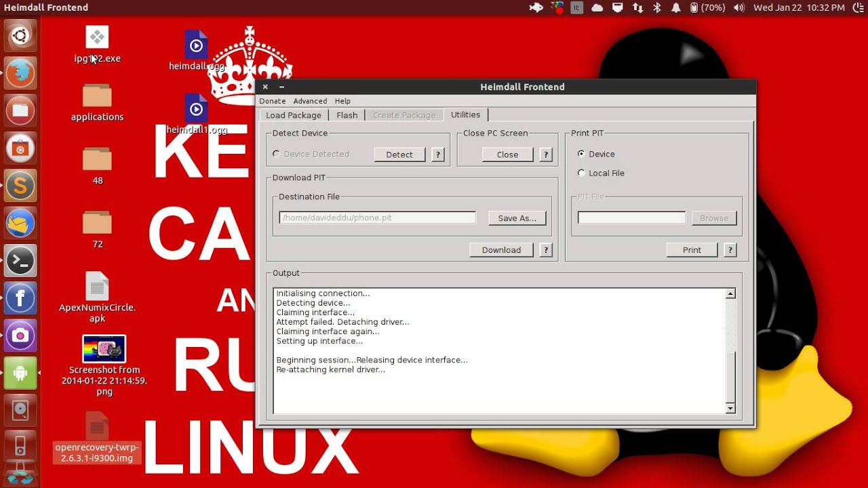Click Output scrollbar up arrow
The height and width of the screenshot is (488, 868).
click(x=730, y=293)
